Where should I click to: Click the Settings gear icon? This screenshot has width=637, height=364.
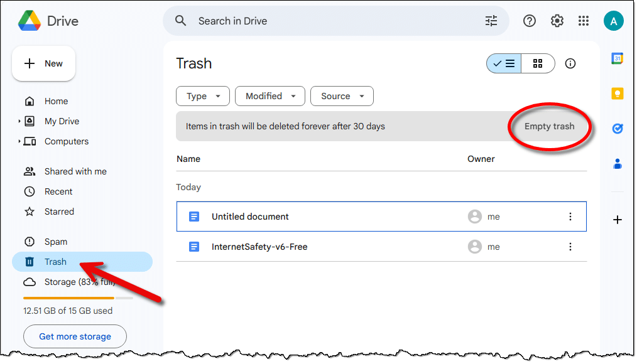(x=557, y=21)
